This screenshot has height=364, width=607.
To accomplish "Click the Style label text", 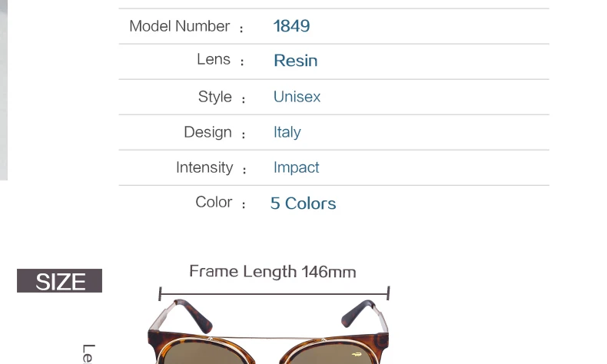I will click(215, 97).
